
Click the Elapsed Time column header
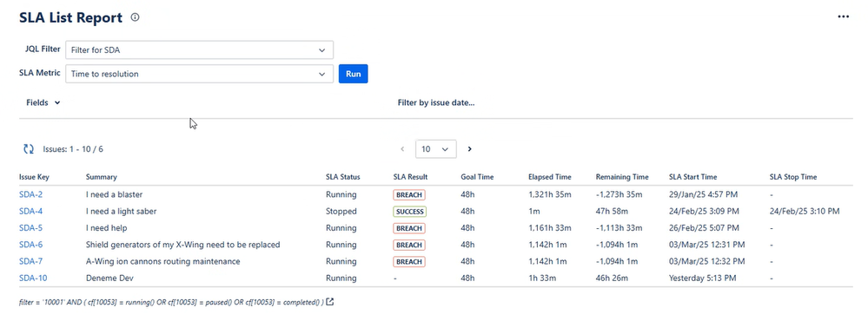pos(550,177)
